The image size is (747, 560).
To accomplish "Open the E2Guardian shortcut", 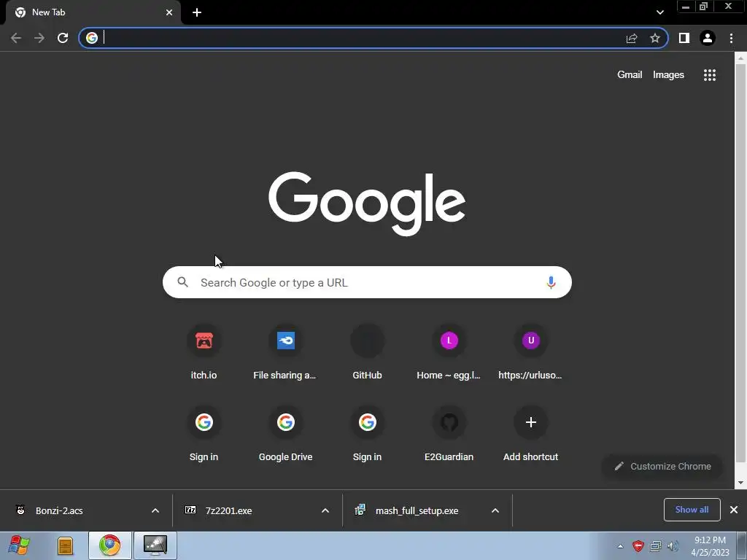I will tap(449, 435).
